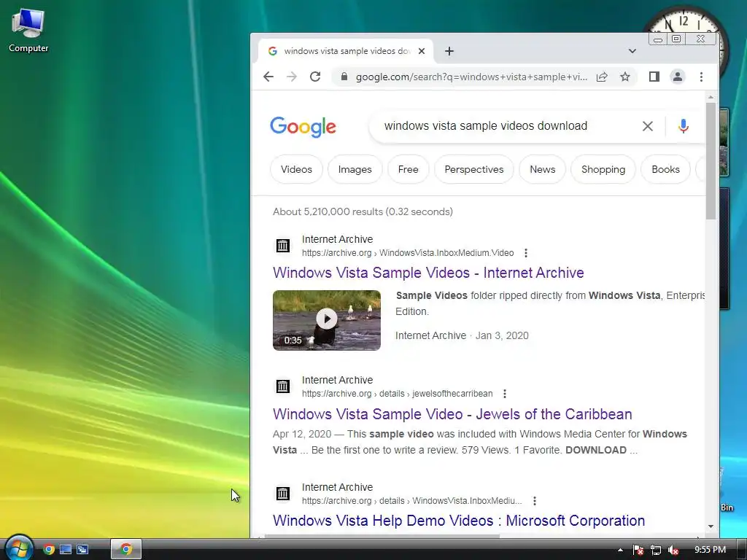Open Windows Vista Help Demo Videos link
The height and width of the screenshot is (560, 747).
[459, 521]
